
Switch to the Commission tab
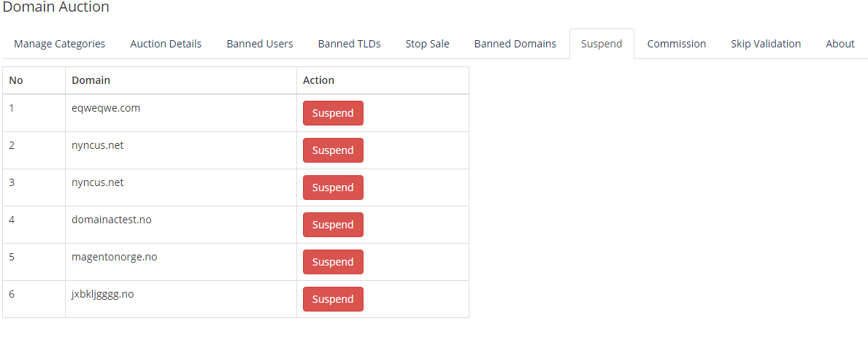[x=677, y=44]
